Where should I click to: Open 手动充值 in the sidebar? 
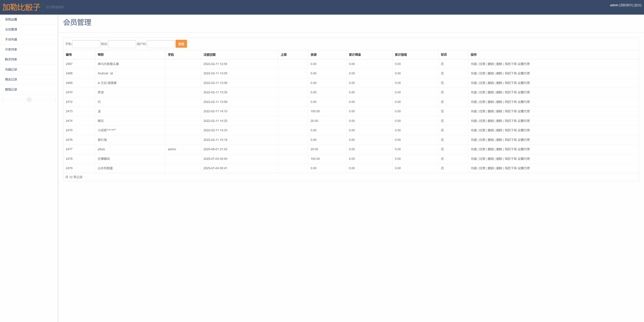click(x=11, y=39)
